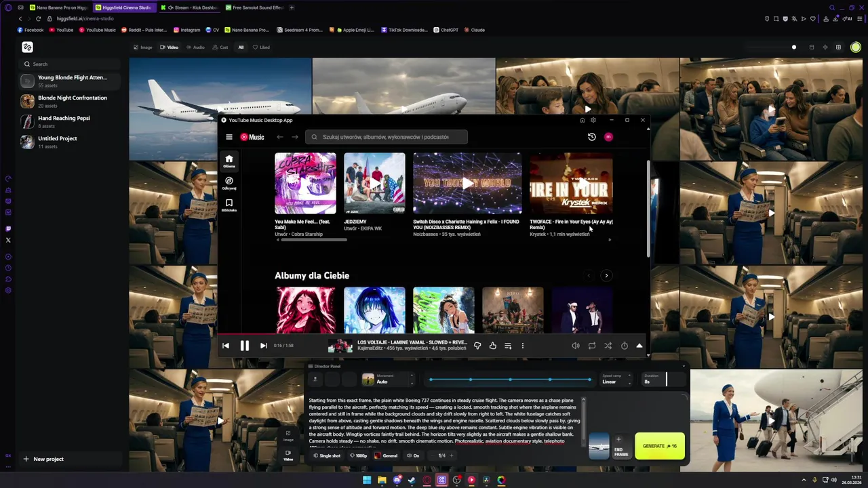Viewport: 868px width, 488px height.
Task: Add an END FRAME
Action: click(x=620, y=446)
